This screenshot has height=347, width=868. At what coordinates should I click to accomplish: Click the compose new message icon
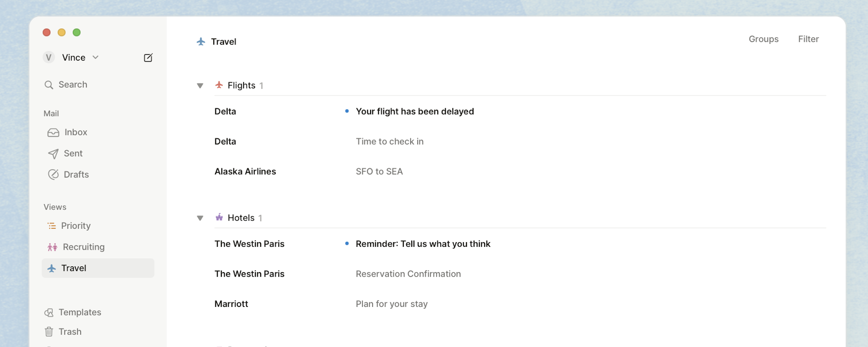[148, 58]
